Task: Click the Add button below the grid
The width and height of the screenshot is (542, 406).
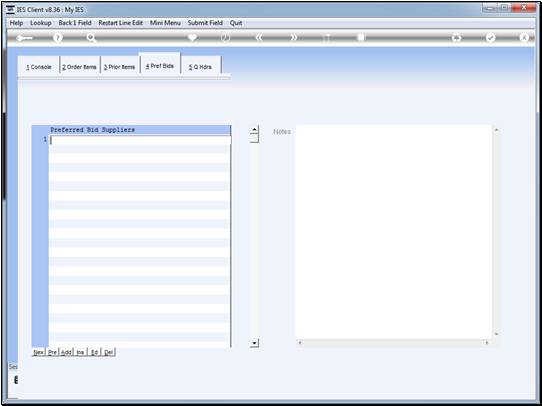Action: coord(66,352)
